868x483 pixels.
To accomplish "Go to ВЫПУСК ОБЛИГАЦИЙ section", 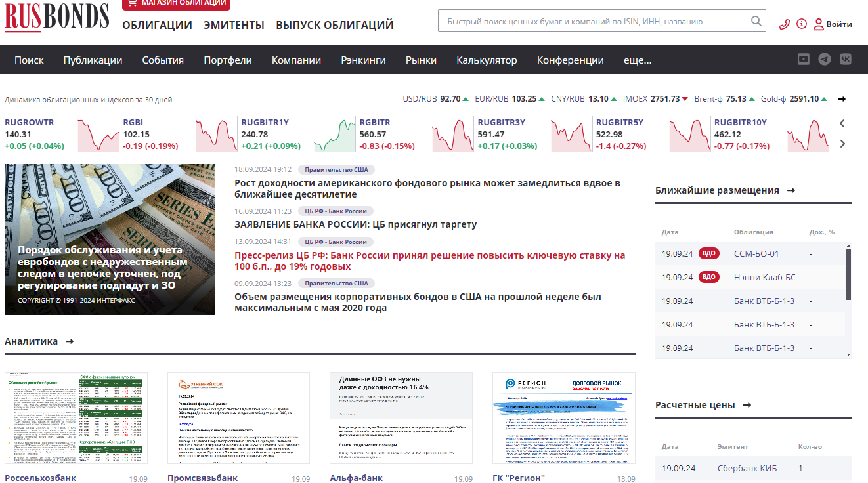I will tap(335, 25).
